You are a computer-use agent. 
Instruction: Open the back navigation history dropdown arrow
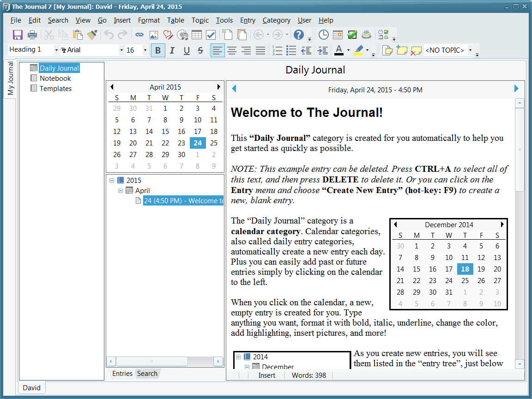click(x=268, y=35)
